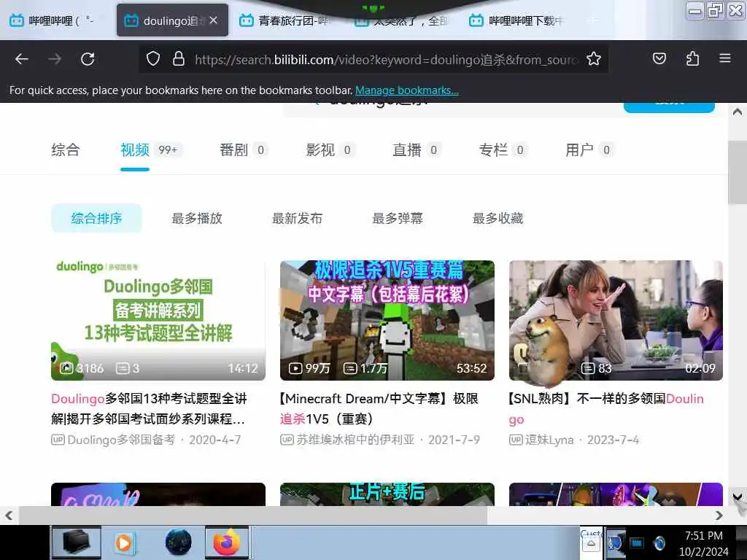Click the vertical scrollbar up arrow
The width and height of the screenshot is (747, 560).
click(737, 112)
